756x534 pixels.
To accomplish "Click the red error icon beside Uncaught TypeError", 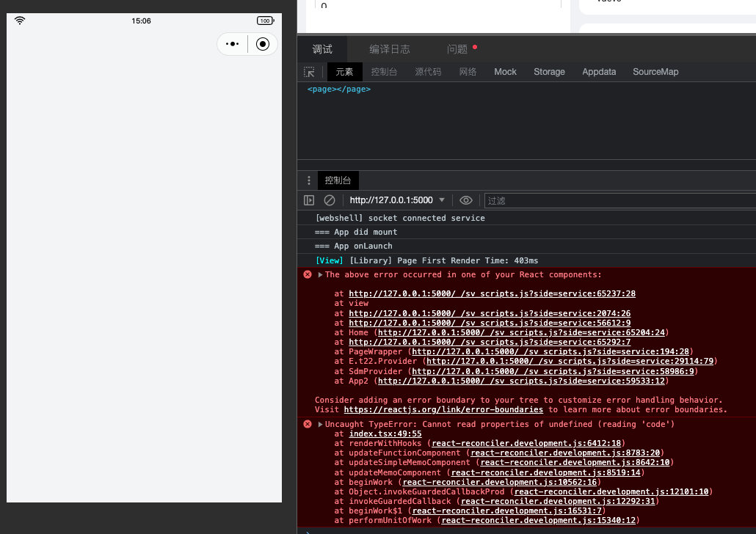I will [x=308, y=424].
